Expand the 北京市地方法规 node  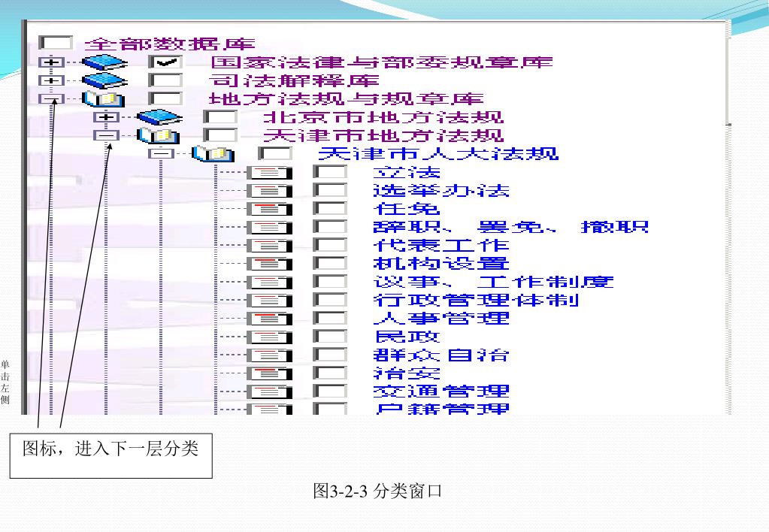tap(107, 117)
